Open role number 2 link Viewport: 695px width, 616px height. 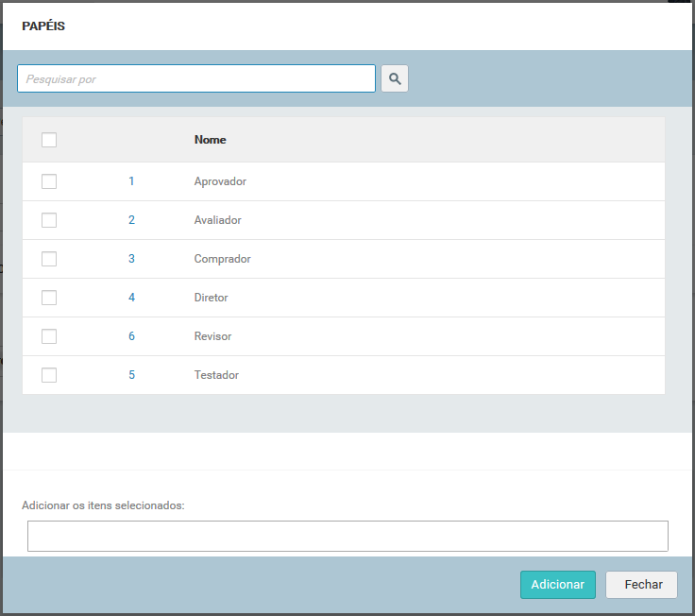point(131,220)
